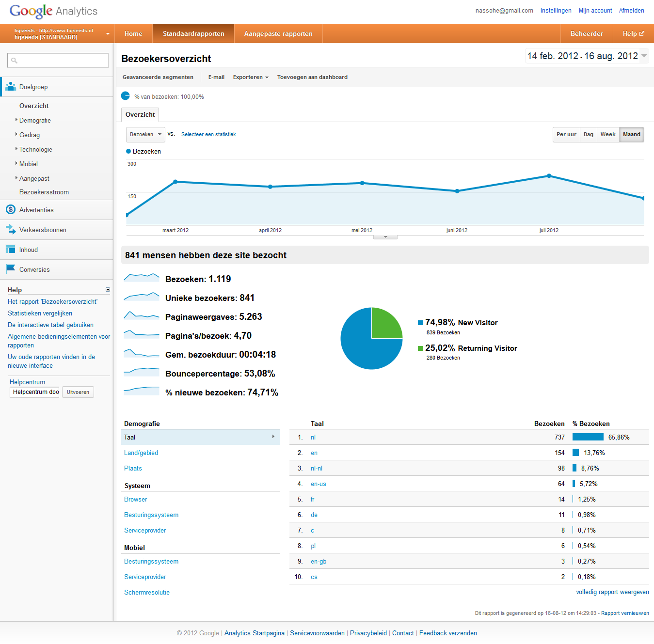Collapse the Help section minus icon
The image size is (654, 644).
(108, 290)
